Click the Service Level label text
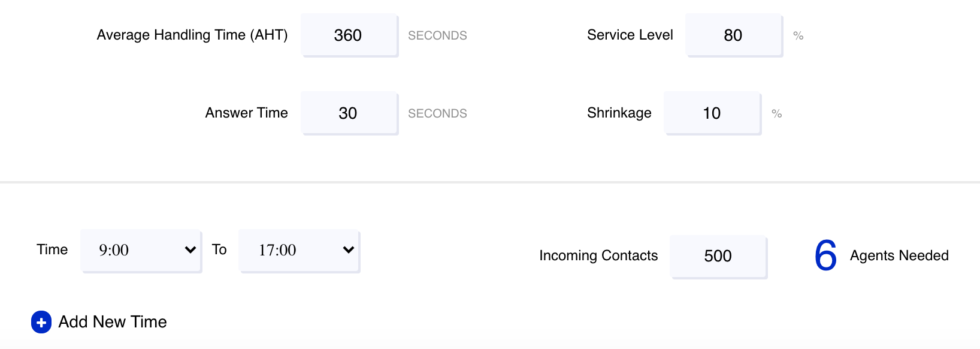The image size is (980, 349). (x=630, y=35)
